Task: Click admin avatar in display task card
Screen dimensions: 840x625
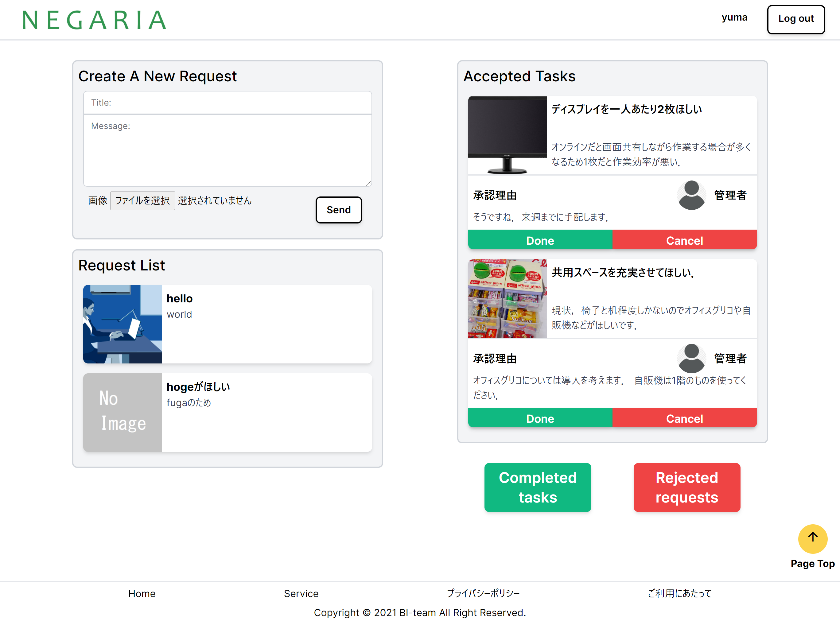Action: coord(691,195)
